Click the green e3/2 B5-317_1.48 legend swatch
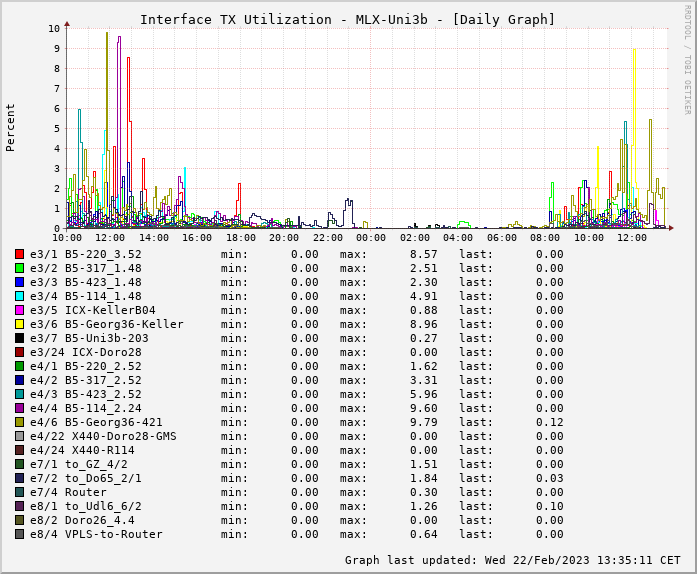Image resolution: width=697 pixels, height=574 pixels. click(x=19, y=268)
